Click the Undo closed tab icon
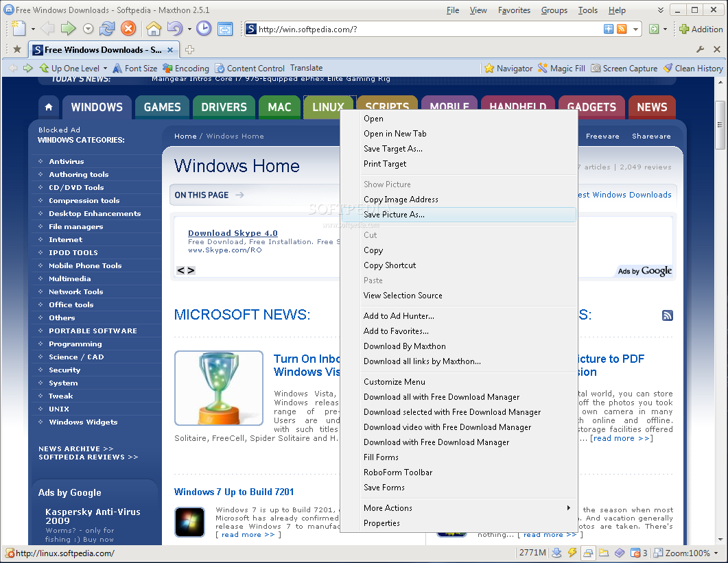Screen dimensions: 728x563 click(174, 29)
